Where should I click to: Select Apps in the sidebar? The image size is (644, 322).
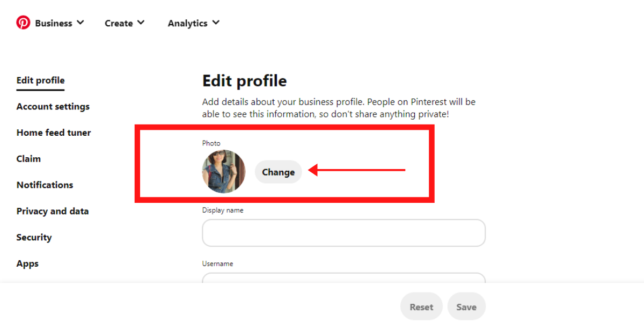pos(27,264)
